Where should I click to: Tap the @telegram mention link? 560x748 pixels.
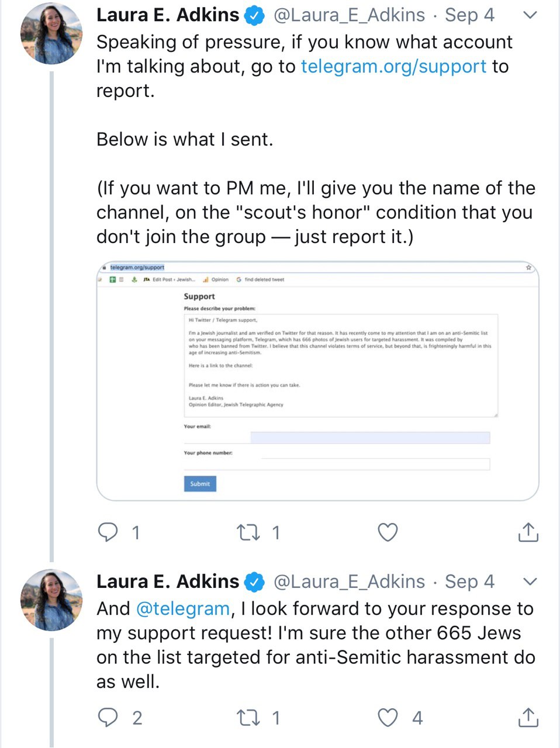pyautogui.click(x=182, y=608)
